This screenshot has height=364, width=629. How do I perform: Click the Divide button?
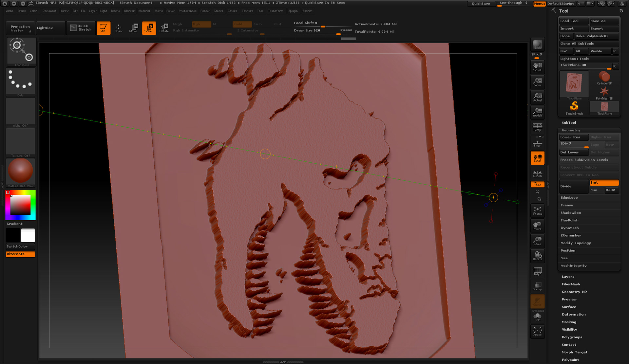[573, 186]
